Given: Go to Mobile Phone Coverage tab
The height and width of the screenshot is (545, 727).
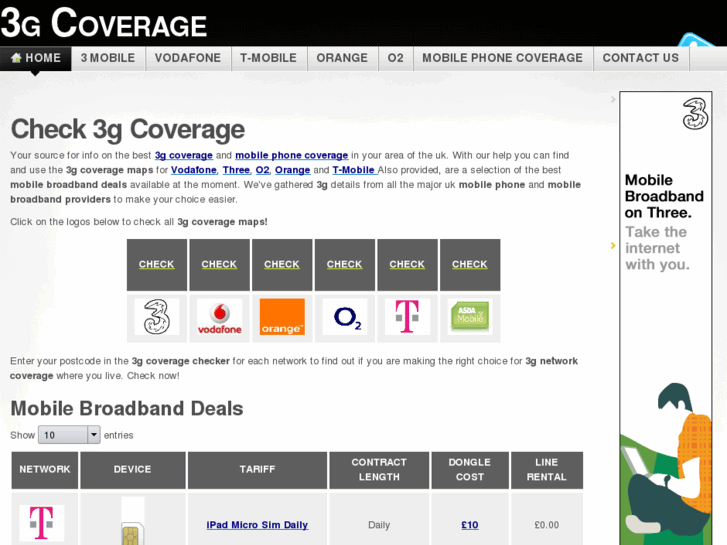Looking at the screenshot, I should [503, 58].
